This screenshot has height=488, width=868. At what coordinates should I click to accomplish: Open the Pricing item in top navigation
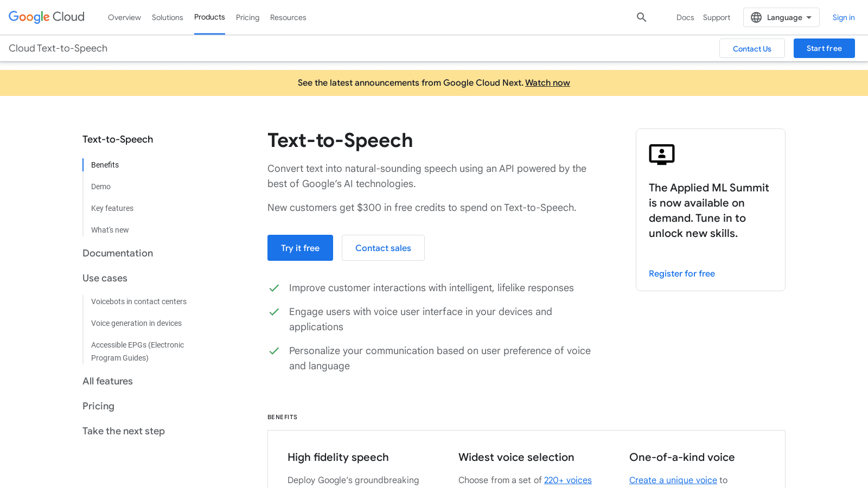pos(247,17)
